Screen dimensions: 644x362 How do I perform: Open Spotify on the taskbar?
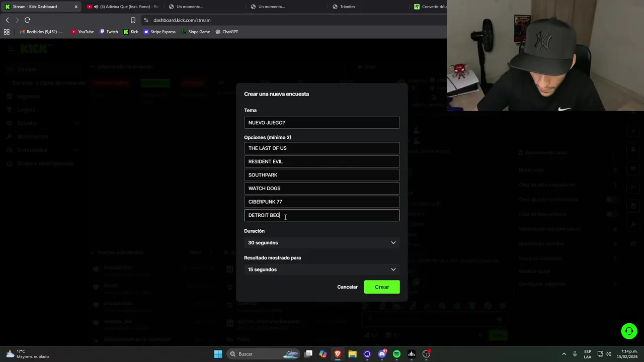pyautogui.click(x=396, y=354)
